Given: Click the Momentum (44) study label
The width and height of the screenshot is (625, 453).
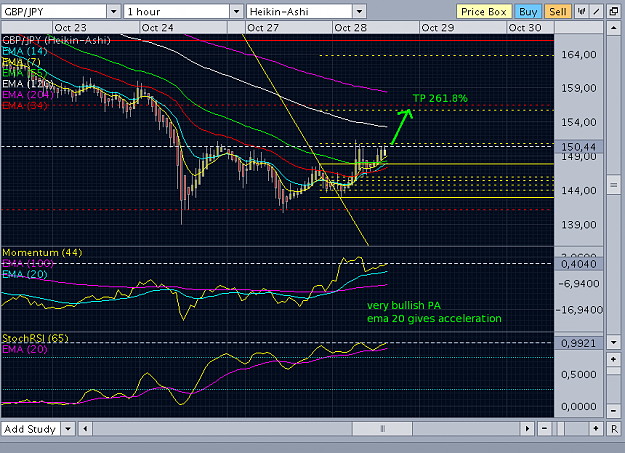Looking at the screenshot, I should [x=42, y=252].
